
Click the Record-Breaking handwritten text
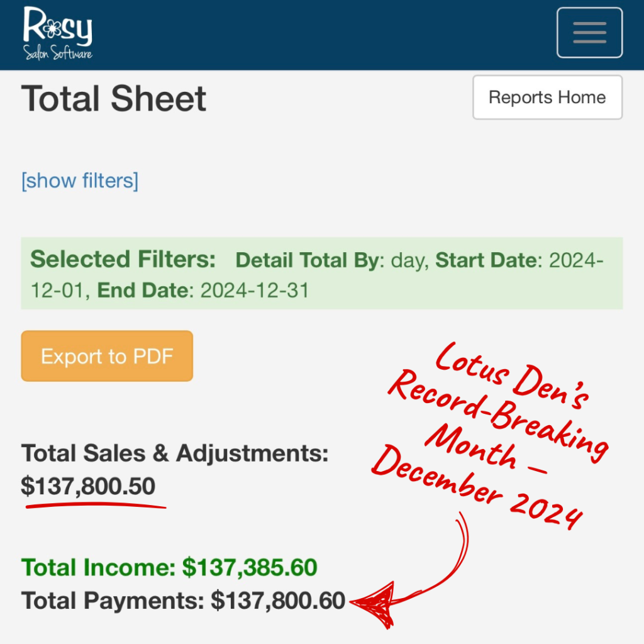click(498, 416)
